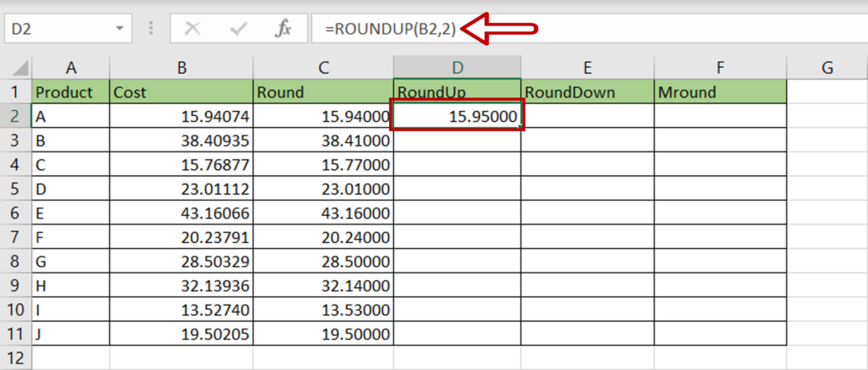Confirm entry with the checkmark icon
This screenshot has width=868, height=370.
point(238,30)
